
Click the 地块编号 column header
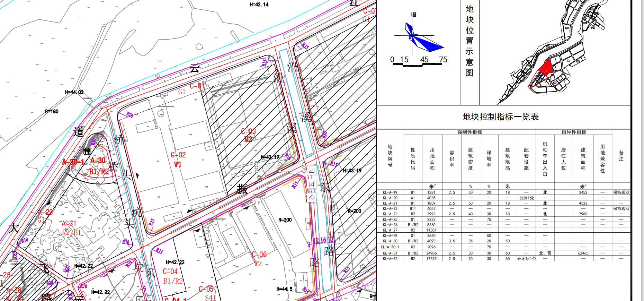(390, 156)
